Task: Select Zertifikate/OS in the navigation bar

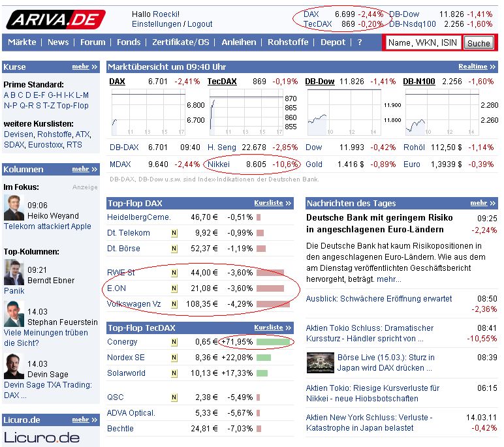Action: [x=181, y=42]
